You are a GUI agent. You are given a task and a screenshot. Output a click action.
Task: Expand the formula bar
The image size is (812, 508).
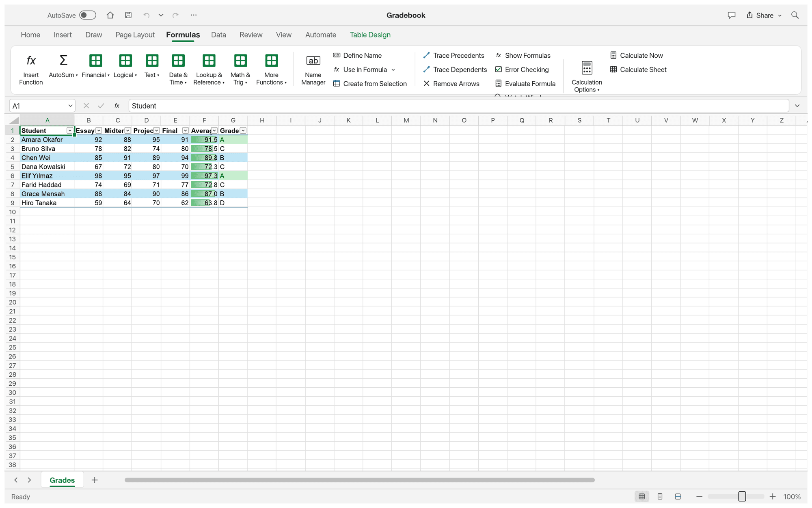click(x=797, y=106)
